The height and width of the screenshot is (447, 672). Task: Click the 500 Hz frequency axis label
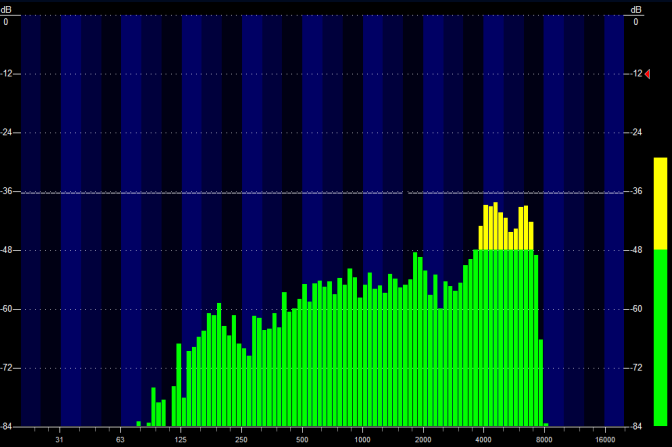tap(302, 440)
